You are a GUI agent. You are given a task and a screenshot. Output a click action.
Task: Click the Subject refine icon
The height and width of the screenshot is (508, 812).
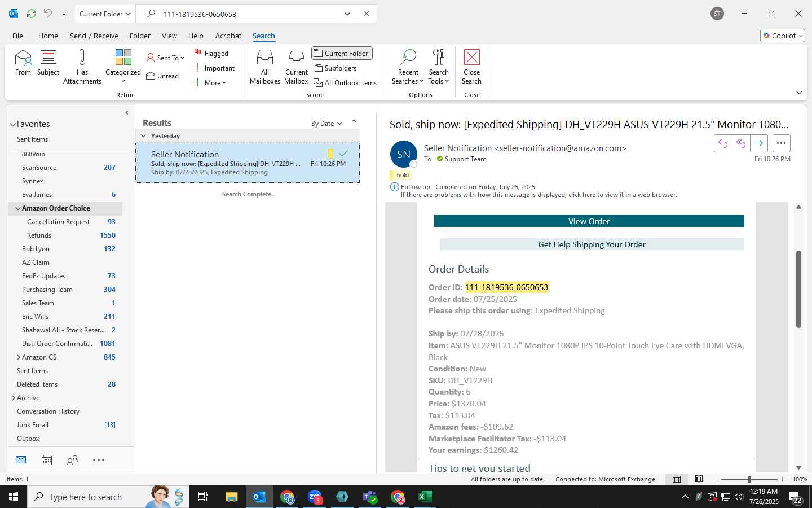click(48, 62)
